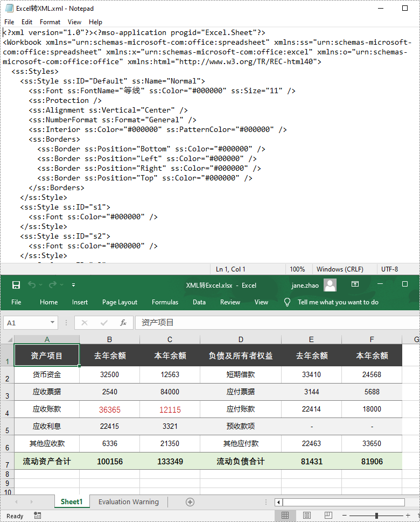
Task: Click the zoom out minus button
Action: pyautogui.click(x=345, y=516)
